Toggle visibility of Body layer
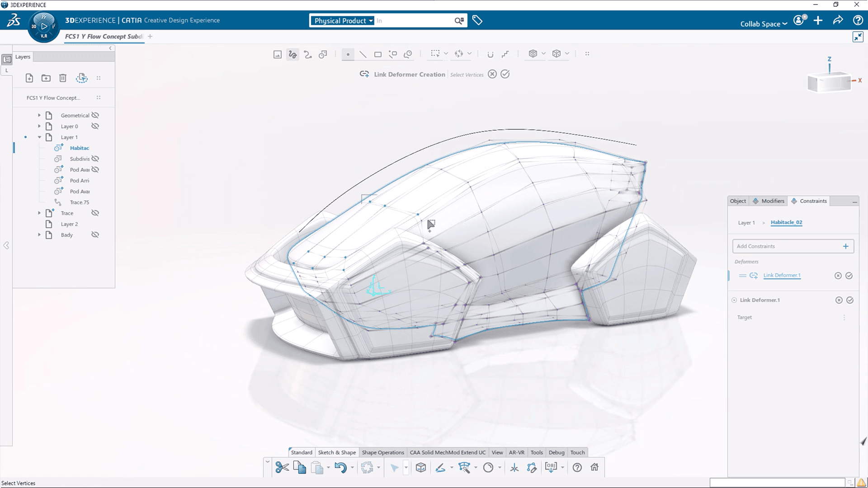 pos(95,234)
